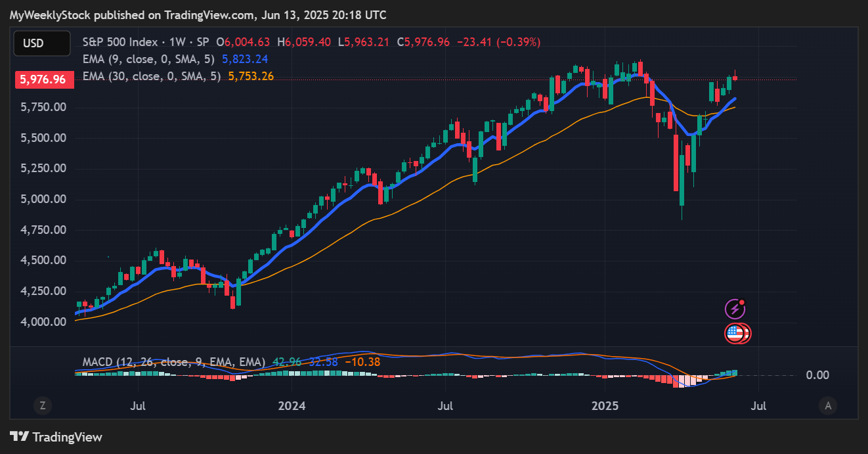Click the EMA 30 value 5,753.26
The image size is (868, 454).
coord(251,76)
